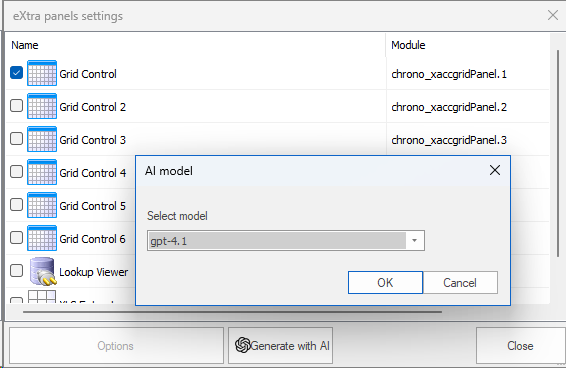This screenshot has height=368, width=566.
Task: Click the OpenAI logo on Generate button
Action: (243, 345)
